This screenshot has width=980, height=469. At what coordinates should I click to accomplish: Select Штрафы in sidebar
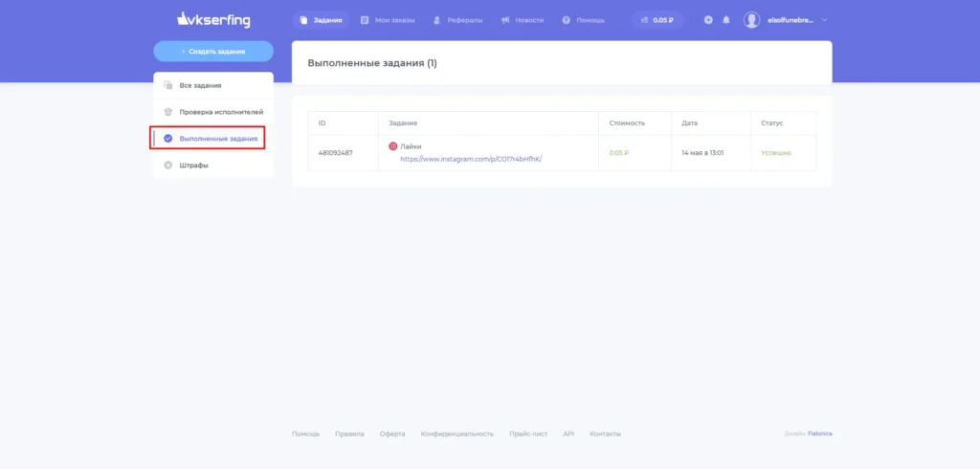[x=213, y=166]
